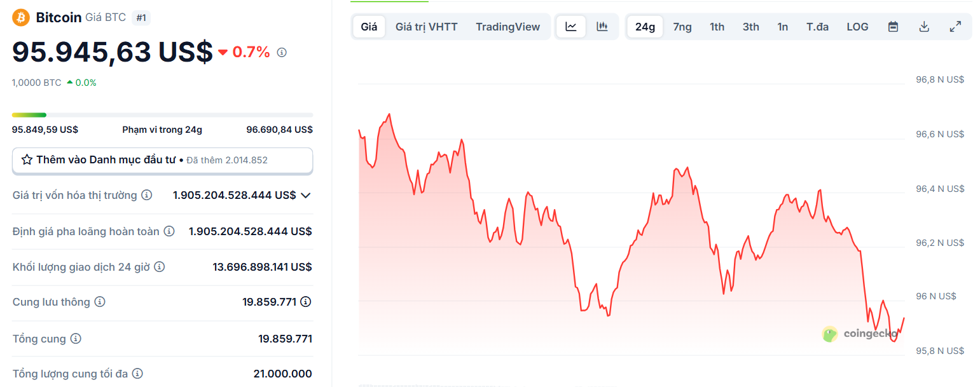Click Thêm vào Danh mục đầu tư button
The height and width of the screenshot is (387, 980).
point(163,160)
